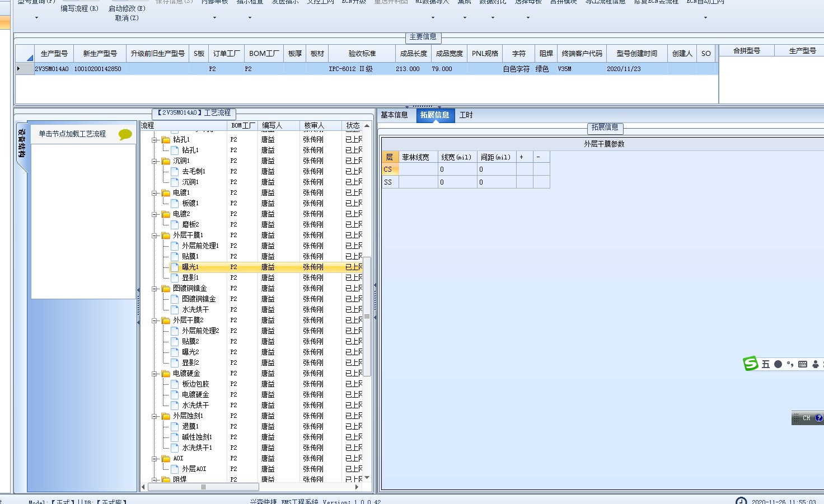
Task: Open the 基本信息 tab
Action: coord(394,115)
